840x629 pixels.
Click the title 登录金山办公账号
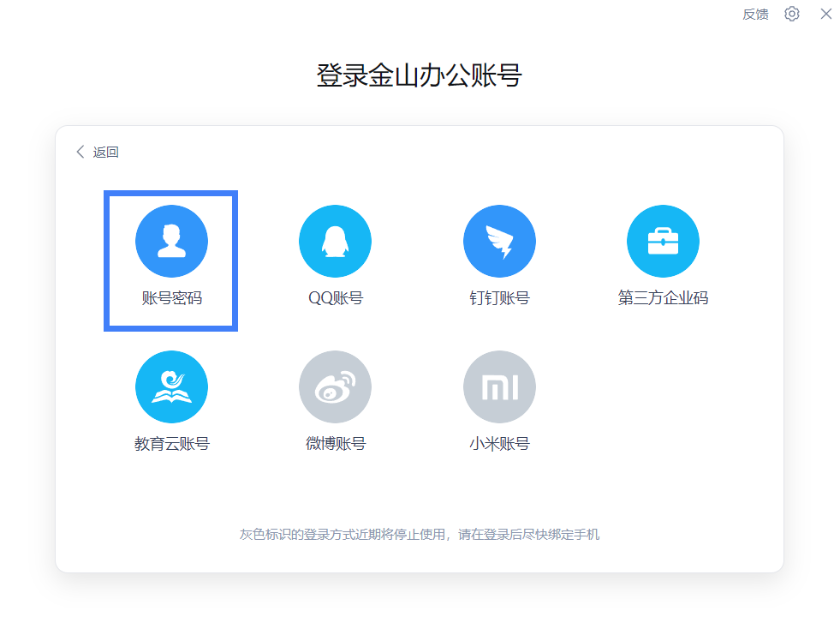tap(420, 75)
